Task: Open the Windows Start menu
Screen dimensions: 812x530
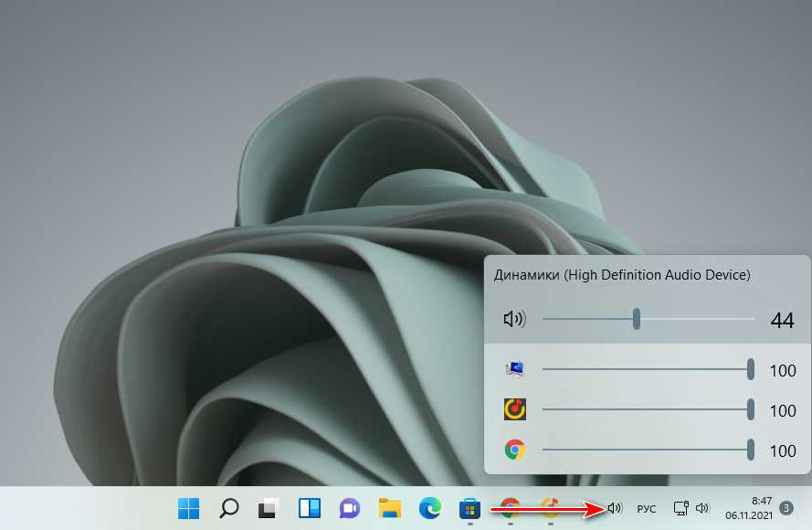Action: [189, 508]
